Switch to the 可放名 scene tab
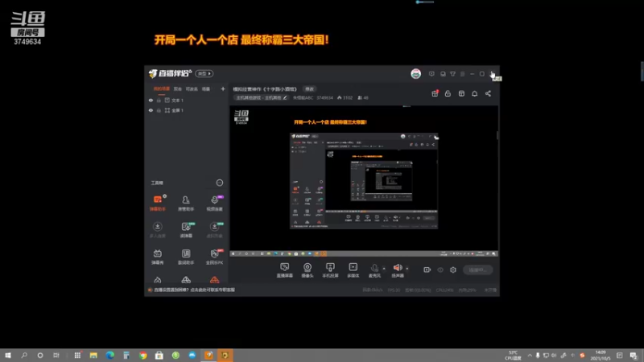 click(x=192, y=88)
